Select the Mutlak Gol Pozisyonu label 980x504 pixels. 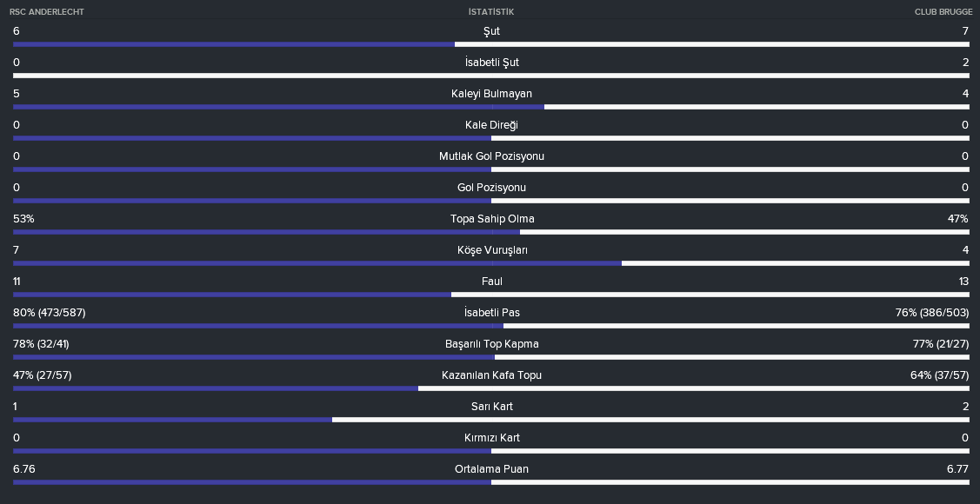pos(491,156)
